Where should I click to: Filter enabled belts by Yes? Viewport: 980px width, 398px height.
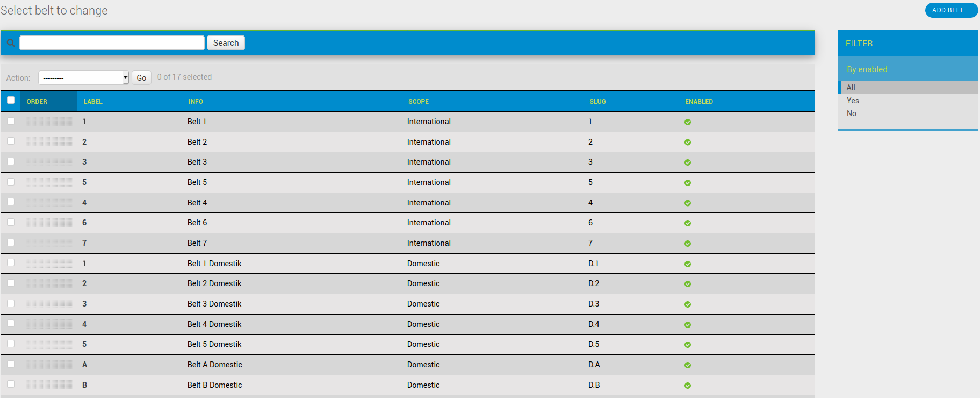[853, 101]
